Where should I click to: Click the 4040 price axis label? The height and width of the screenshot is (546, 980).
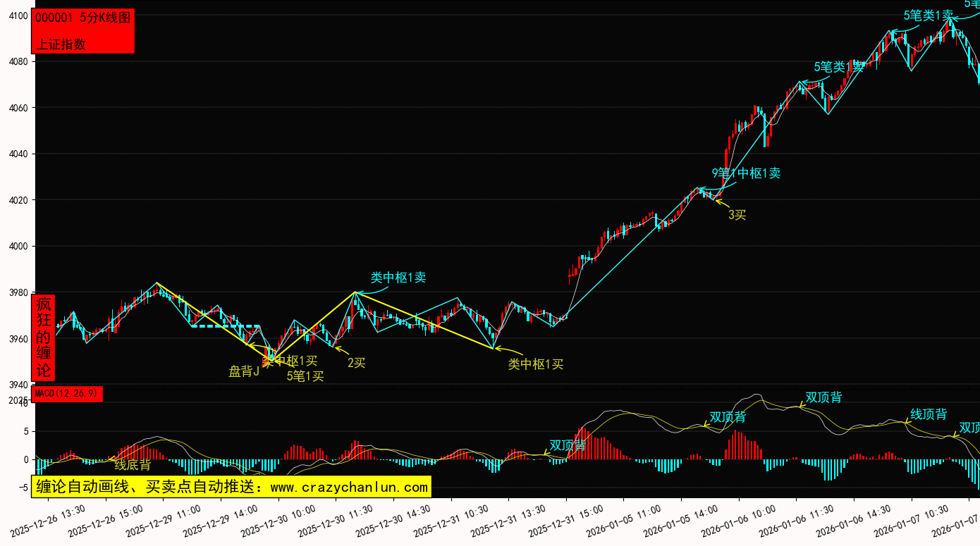click(17, 154)
